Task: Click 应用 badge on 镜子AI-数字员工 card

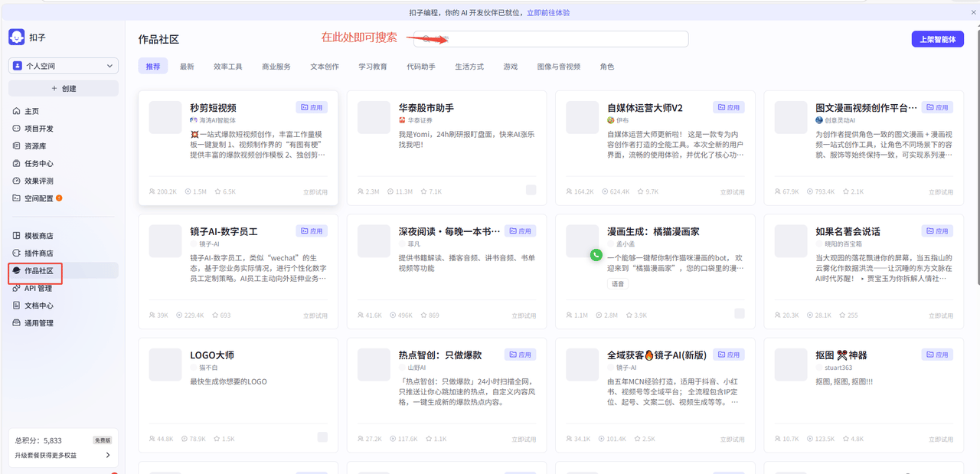Action: click(312, 230)
